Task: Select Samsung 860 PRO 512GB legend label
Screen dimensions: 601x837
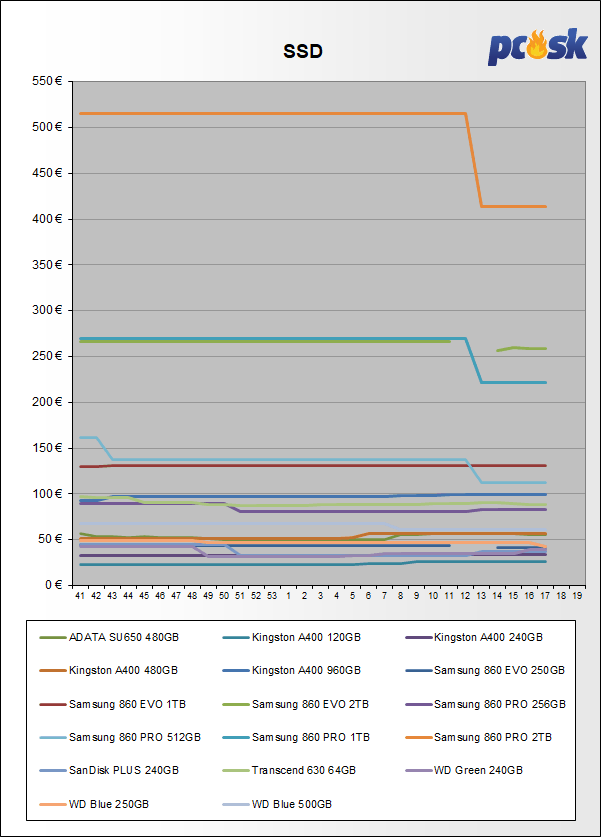Action: point(135,738)
